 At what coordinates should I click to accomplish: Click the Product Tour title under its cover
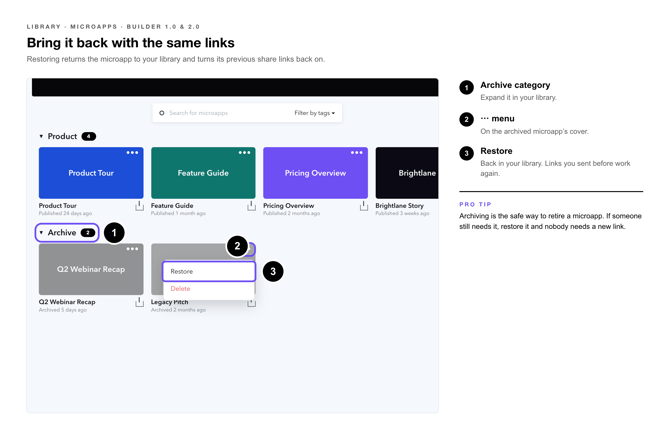click(58, 206)
